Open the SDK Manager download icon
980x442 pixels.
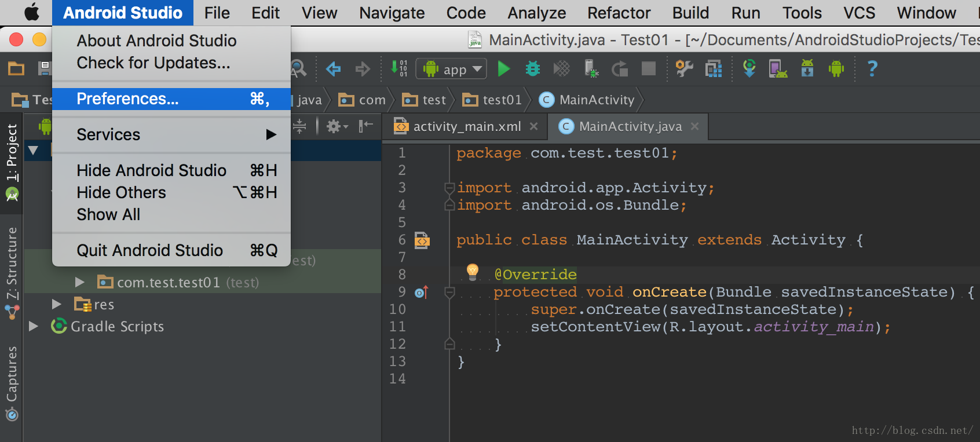point(807,68)
